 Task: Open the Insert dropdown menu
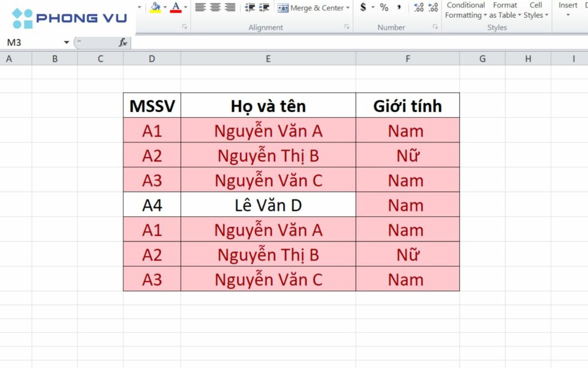[567, 10]
